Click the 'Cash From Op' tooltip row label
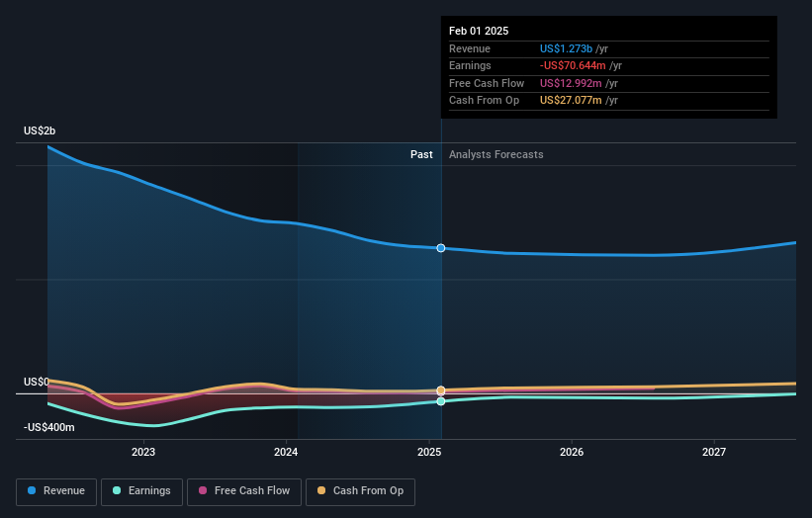The width and height of the screenshot is (812, 518). pyautogui.click(x=485, y=101)
